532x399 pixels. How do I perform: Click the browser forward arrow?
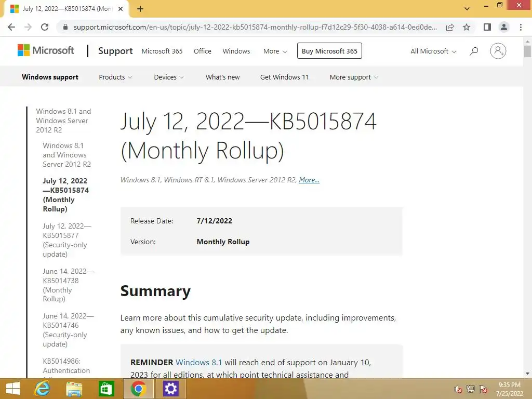click(x=28, y=27)
